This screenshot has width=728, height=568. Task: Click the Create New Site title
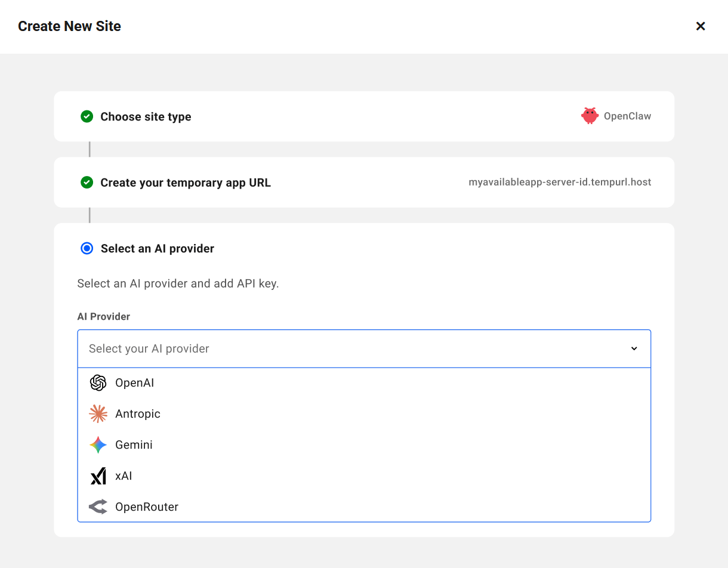click(x=69, y=26)
